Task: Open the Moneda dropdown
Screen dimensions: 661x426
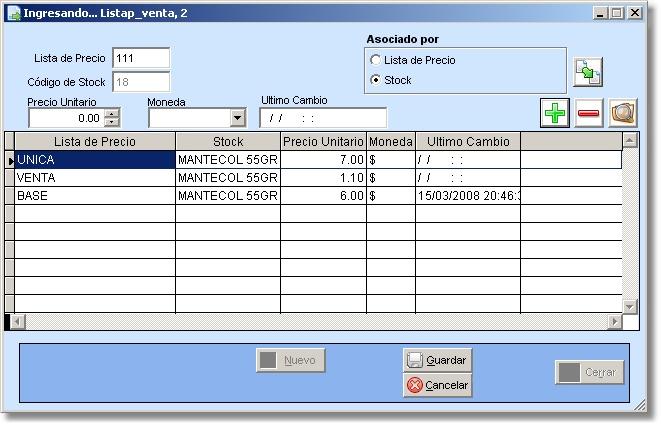Action: [x=237, y=118]
